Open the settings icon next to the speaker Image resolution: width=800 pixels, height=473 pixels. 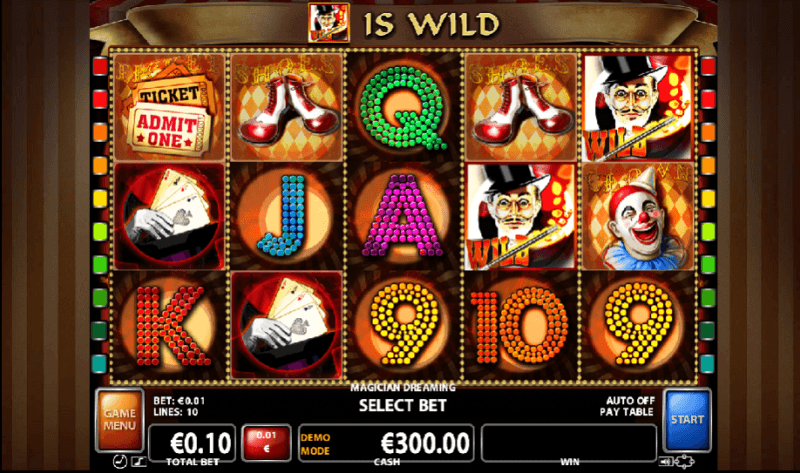pos(684,462)
